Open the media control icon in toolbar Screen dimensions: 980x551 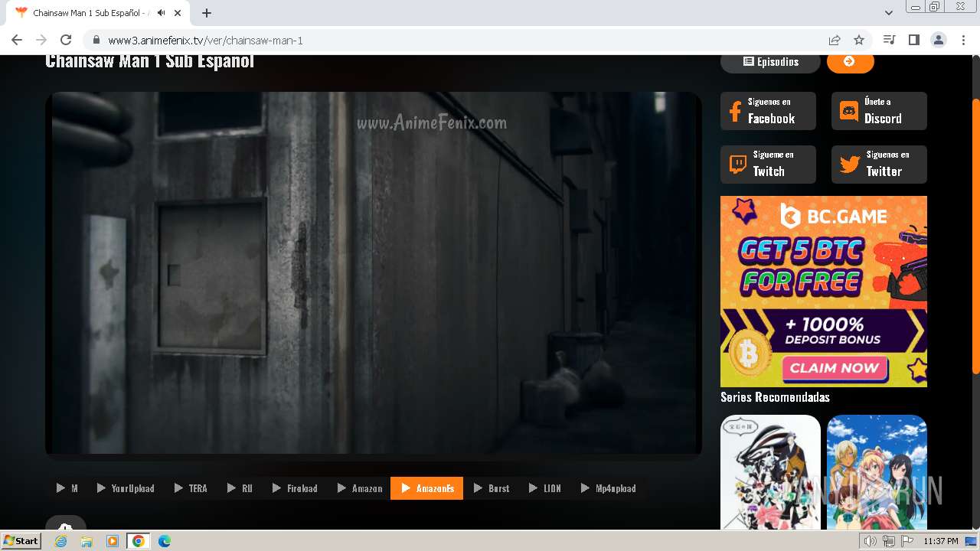(889, 40)
